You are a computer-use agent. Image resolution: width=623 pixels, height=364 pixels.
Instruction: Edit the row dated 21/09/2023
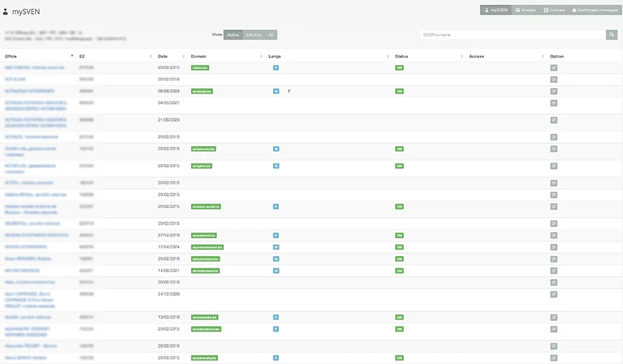tap(554, 120)
